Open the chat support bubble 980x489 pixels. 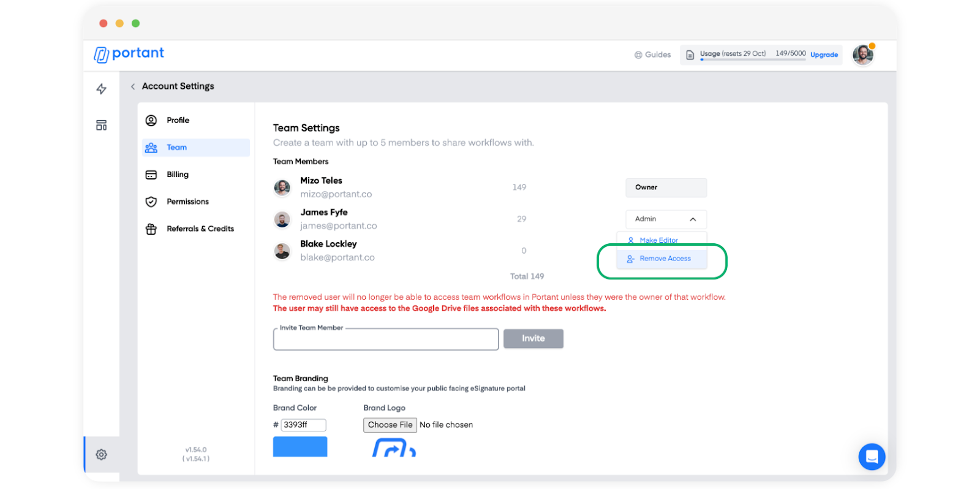tap(872, 457)
